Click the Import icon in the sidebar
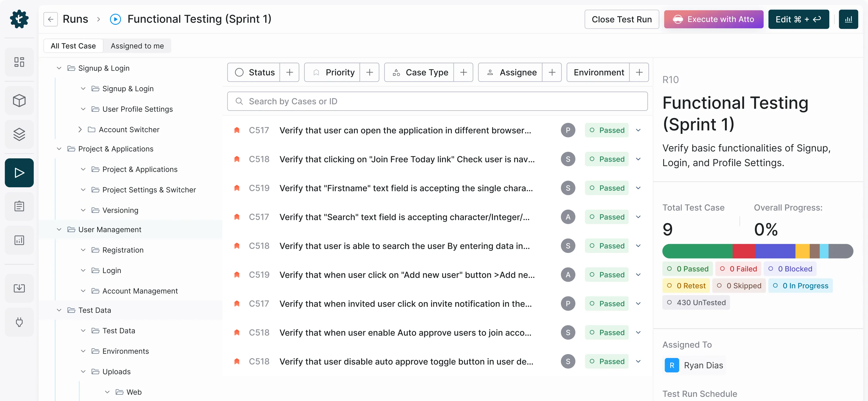Image resolution: width=868 pixels, height=401 pixels. pyautogui.click(x=19, y=288)
